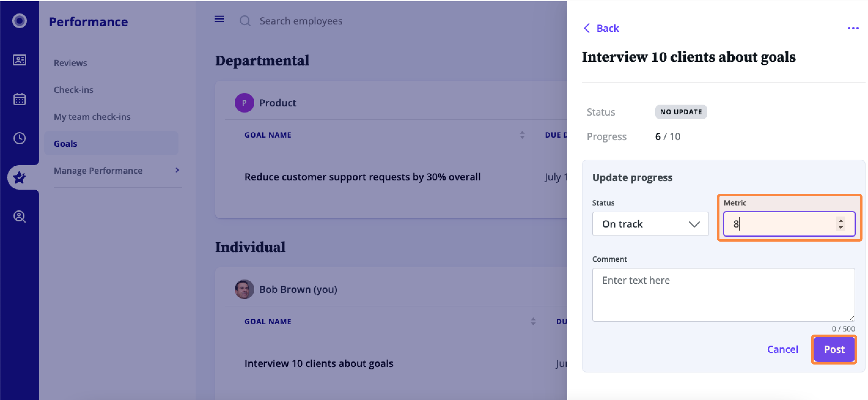The height and width of the screenshot is (400, 868).
Task: Go to Reviews in the Performance menu
Action: [70, 63]
